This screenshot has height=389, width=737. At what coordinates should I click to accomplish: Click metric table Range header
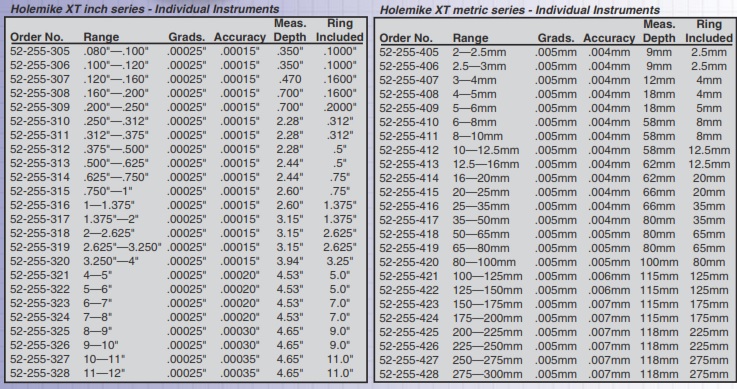point(470,38)
